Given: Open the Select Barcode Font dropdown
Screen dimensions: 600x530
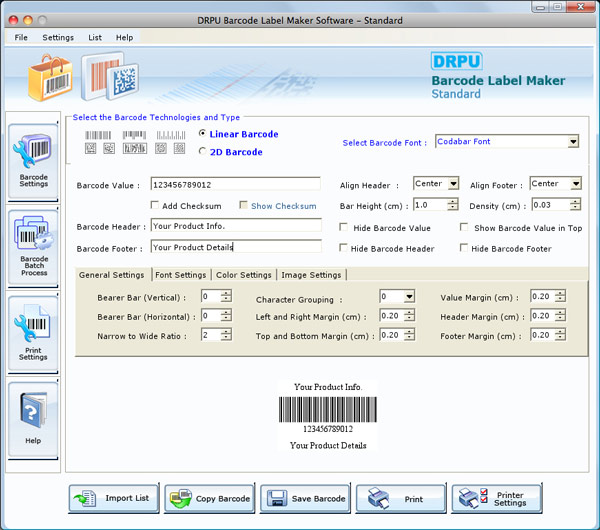Looking at the screenshot, I should (x=573, y=142).
